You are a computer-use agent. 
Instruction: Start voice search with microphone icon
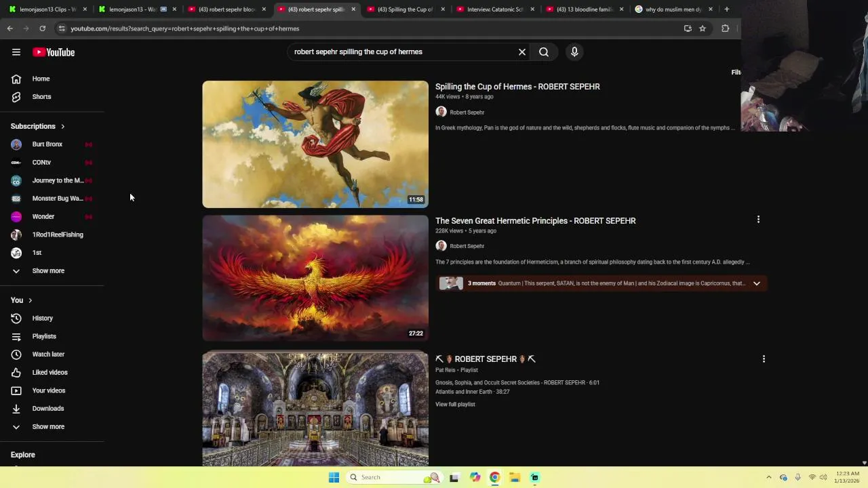(x=574, y=52)
